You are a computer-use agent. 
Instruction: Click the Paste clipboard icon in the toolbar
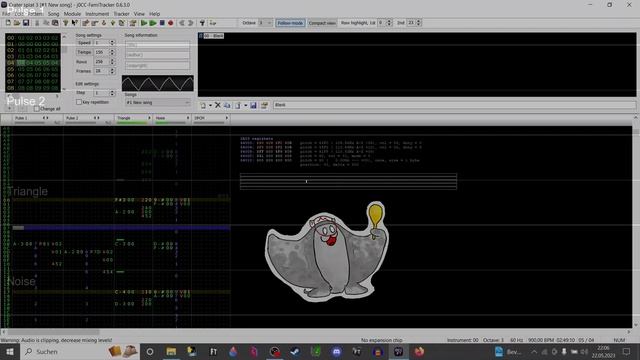pos(55,23)
